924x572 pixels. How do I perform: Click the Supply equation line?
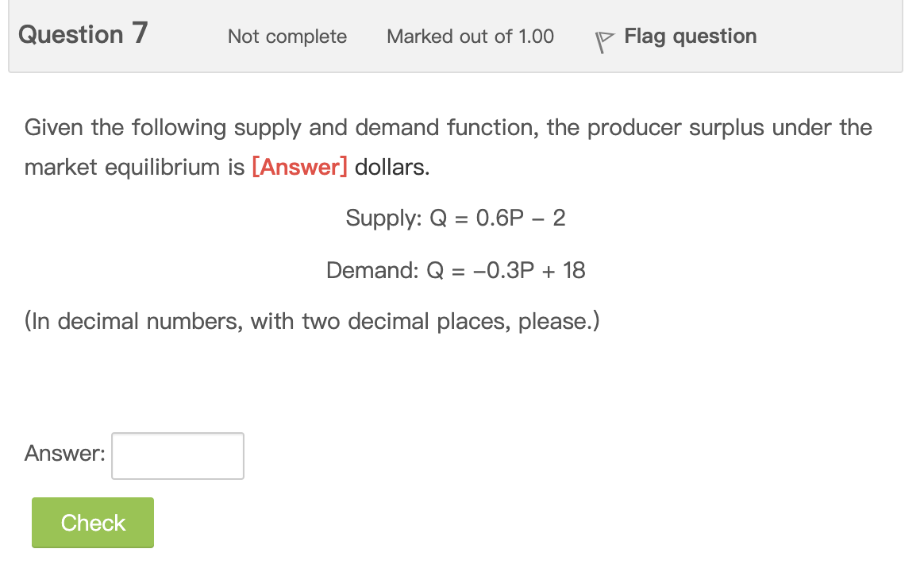pos(455,218)
